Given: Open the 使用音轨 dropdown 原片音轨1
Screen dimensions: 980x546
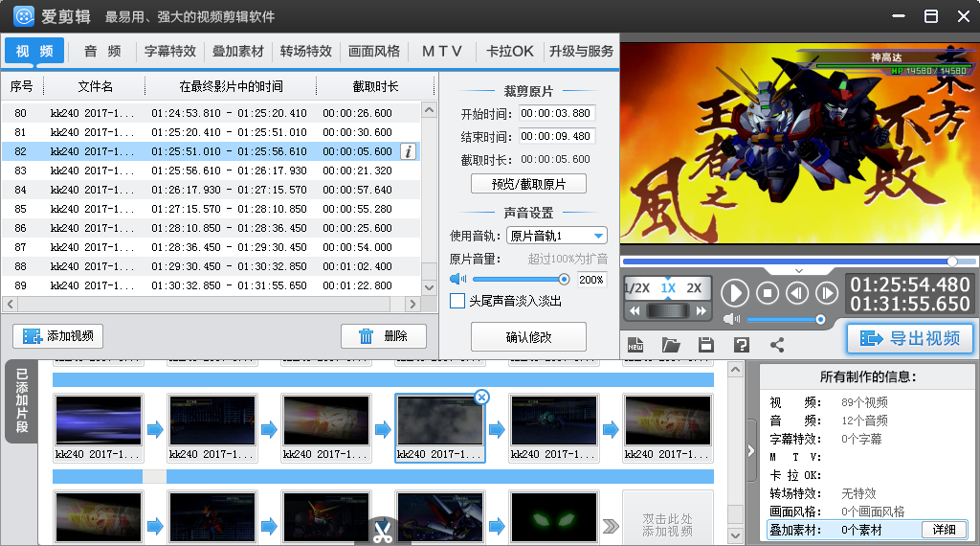Looking at the screenshot, I should [557, 236].
